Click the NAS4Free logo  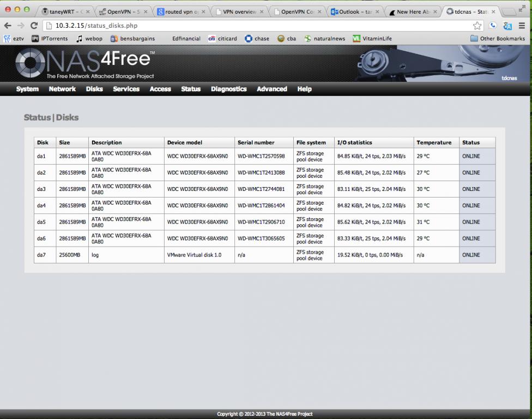tap(85, 63)
